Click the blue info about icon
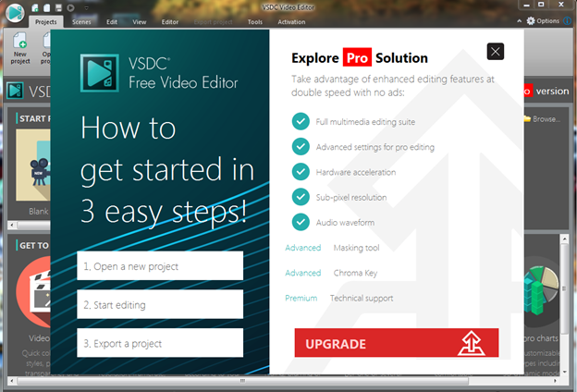Viewport: 577px width, 392px height. click(568, 21)
